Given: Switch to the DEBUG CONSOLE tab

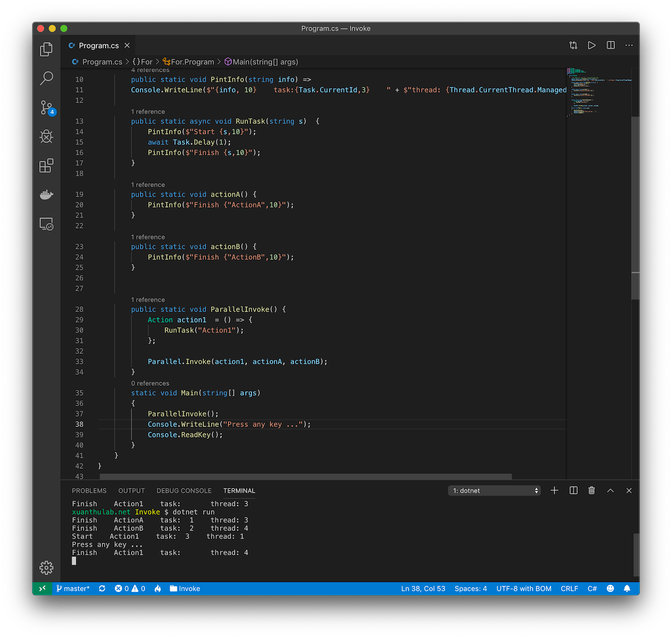Looking at the screenshot, I should point(184,491).
